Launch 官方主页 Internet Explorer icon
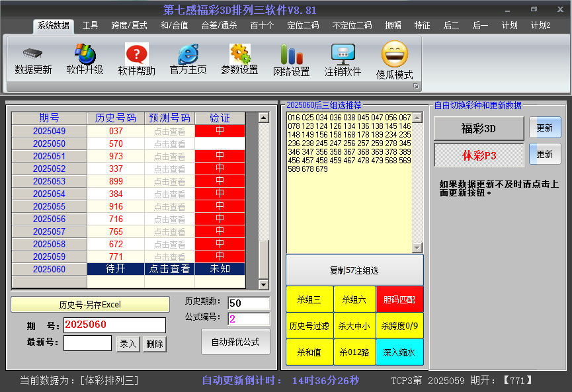Viewport: 572px width, 392px height. tap(188, 54)
